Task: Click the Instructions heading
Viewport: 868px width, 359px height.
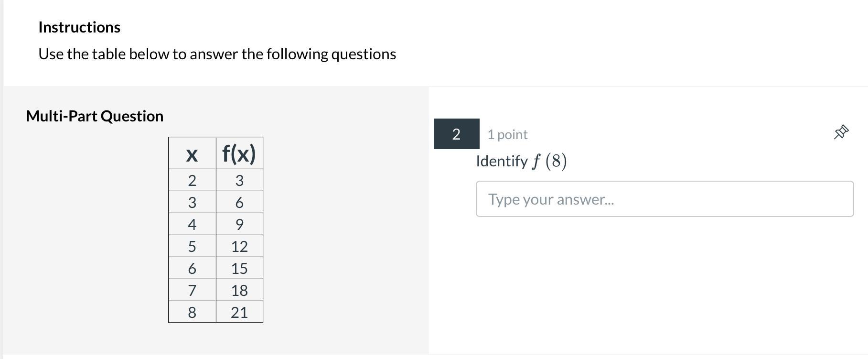Action: (x=79, y=27)
